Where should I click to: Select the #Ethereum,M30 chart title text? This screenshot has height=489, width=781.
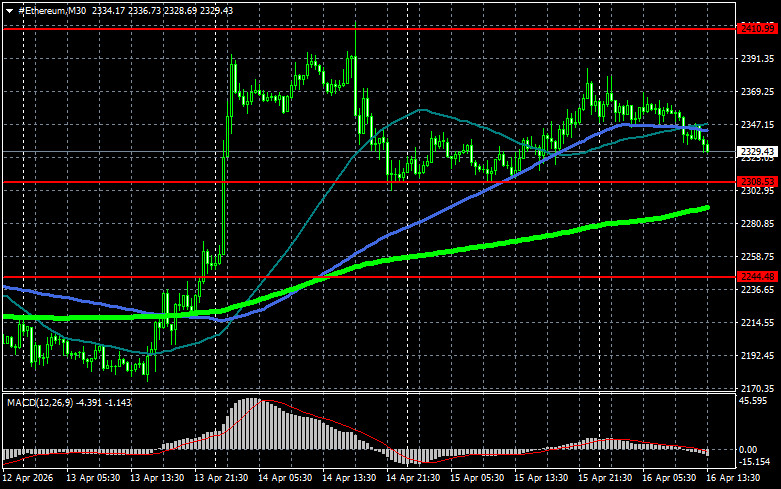point(52,10)
